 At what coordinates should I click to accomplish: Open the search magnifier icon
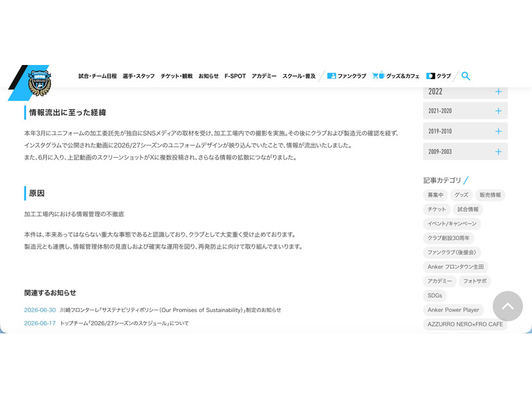[x=466, y=76]
